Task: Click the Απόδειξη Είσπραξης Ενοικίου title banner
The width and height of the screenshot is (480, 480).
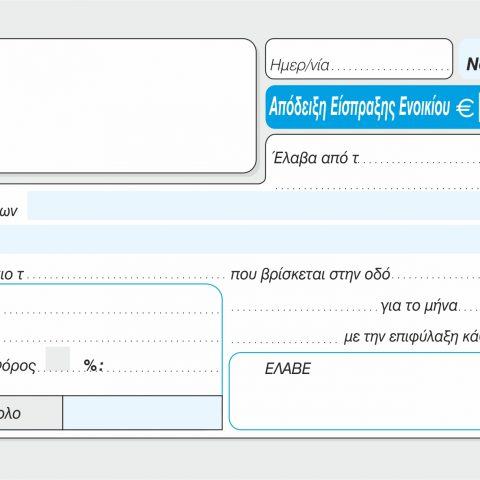Action: [373, 107]
